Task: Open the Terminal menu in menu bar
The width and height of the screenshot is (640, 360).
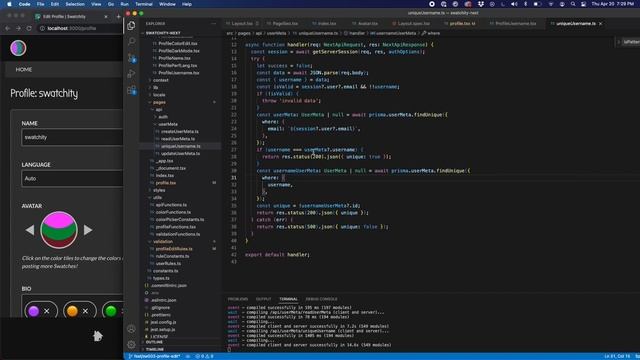Action: (x=144, y=4)
